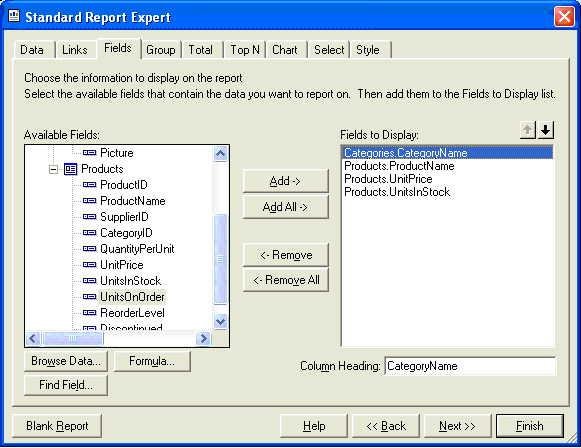This screenshot has height=448, width=581.
Task: Select Products.UnitPrice in Fields to Display
Action: click(x=388, y=179)
